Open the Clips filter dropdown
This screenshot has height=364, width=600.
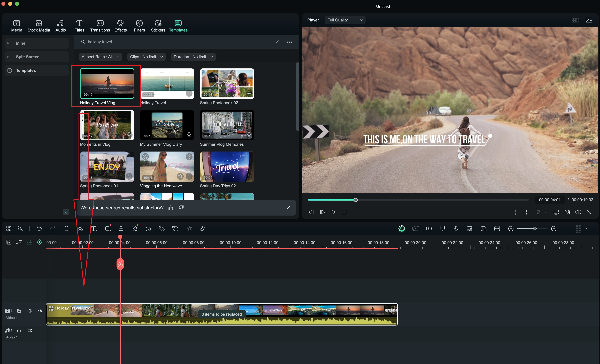146,57
